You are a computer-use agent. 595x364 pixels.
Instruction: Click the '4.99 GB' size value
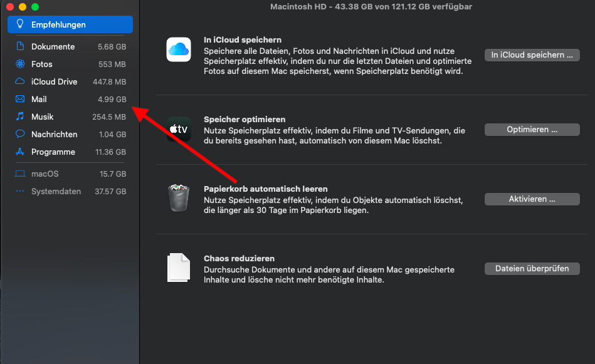click(x=112, y=100)
